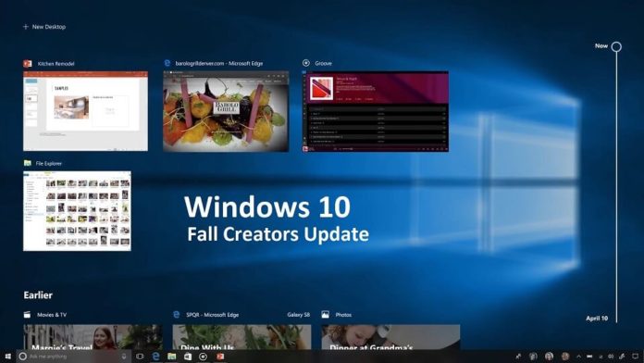The width and height of the screenshot is (644, 363).
Task: Open the File Explorer window thumbnail
Action: point(77,211)
